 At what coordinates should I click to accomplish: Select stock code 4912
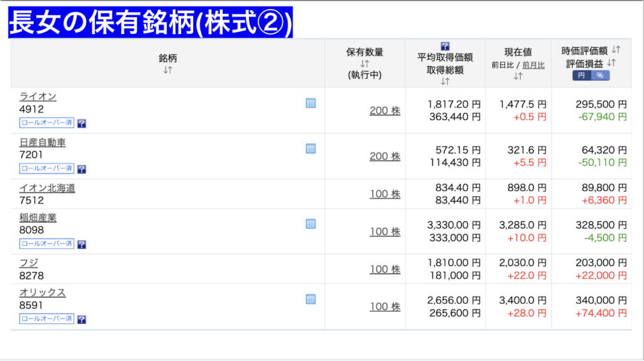[31, 109]
